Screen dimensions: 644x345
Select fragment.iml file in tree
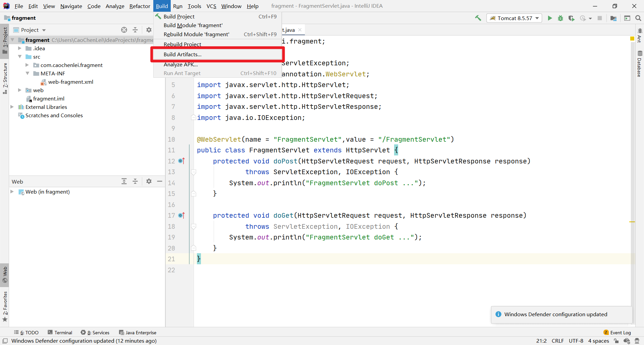(x=45, y=98)
